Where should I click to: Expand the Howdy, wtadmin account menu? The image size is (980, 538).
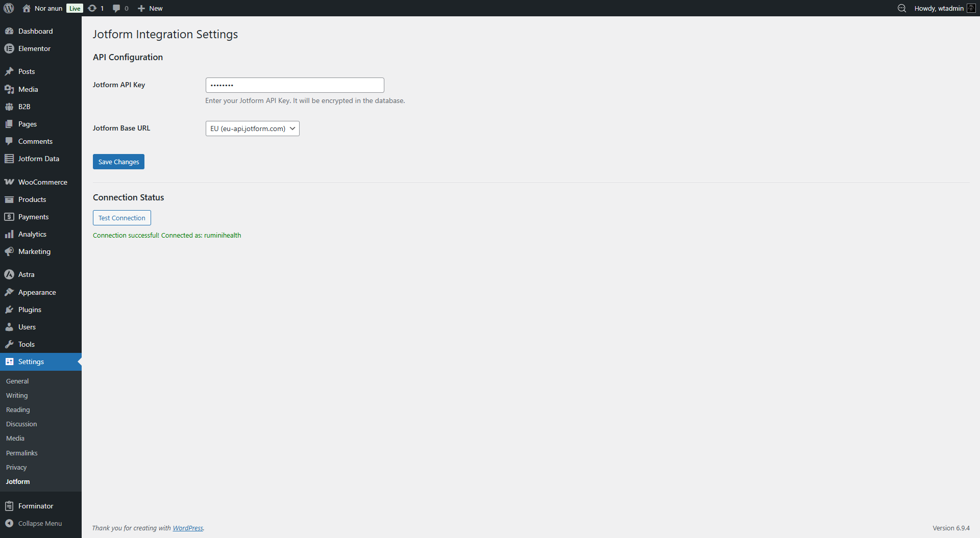point(939,8)
